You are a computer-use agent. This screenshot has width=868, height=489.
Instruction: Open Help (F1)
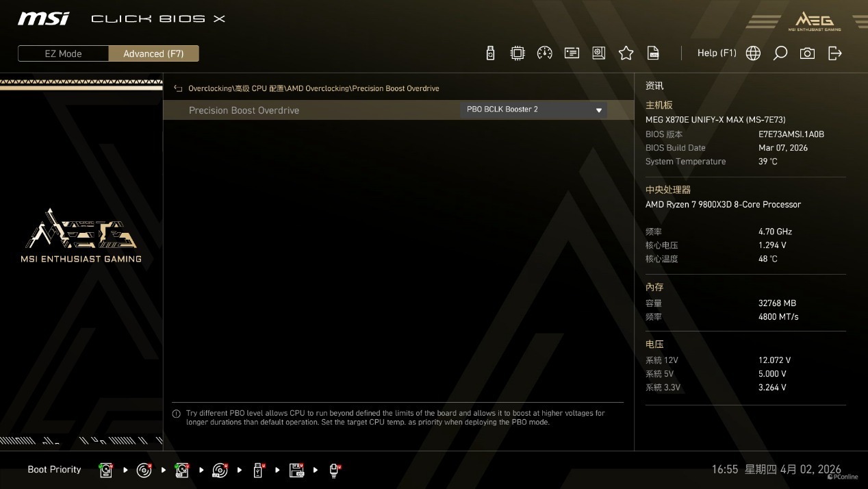point(717,53)
